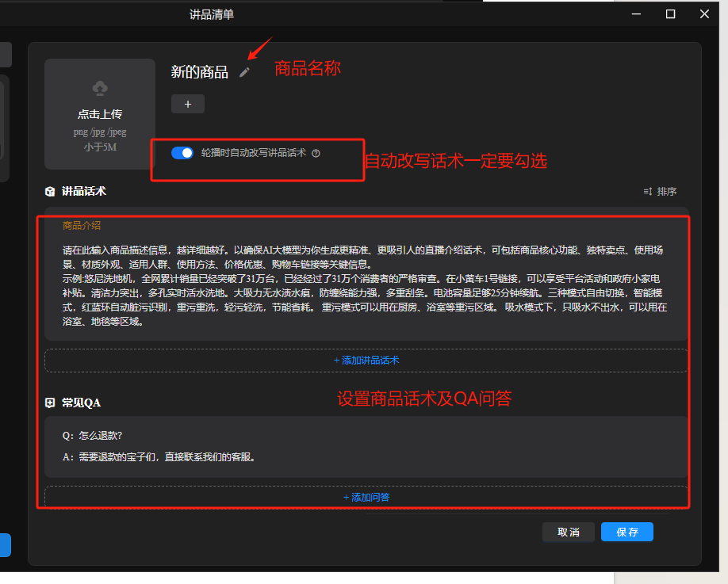Click the cloud upload icon

pos(100,87)
